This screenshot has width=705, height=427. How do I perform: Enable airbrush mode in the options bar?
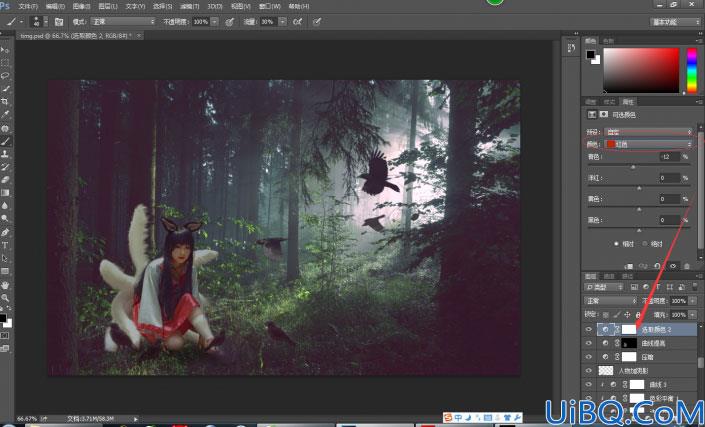[297, 22]
